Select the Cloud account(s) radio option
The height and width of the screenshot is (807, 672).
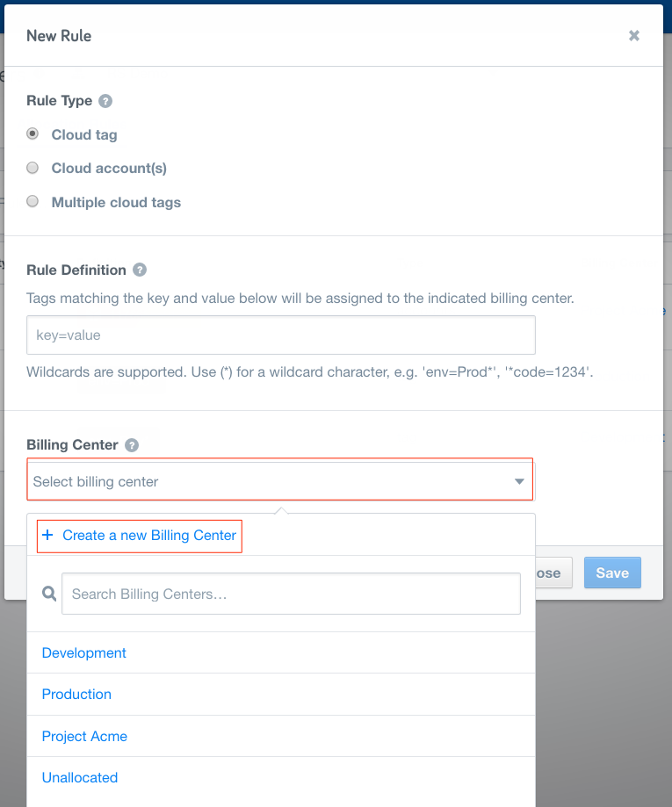[33, 168]
